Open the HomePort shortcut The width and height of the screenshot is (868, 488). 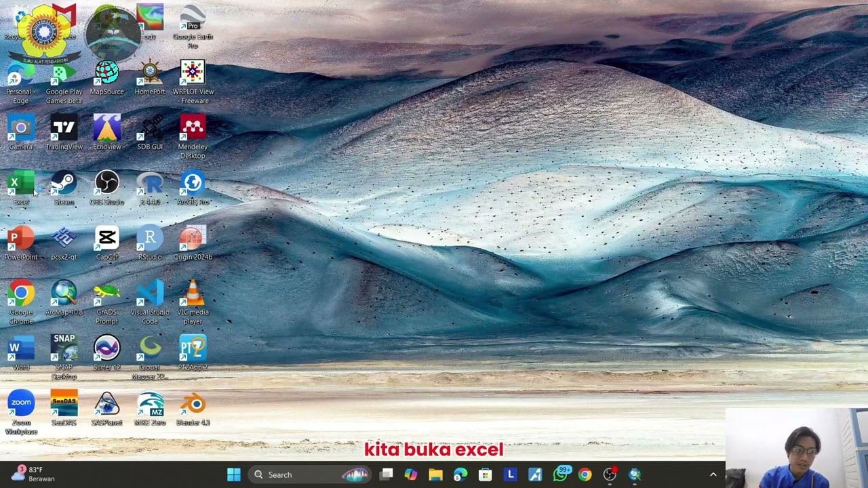[150, 78]
